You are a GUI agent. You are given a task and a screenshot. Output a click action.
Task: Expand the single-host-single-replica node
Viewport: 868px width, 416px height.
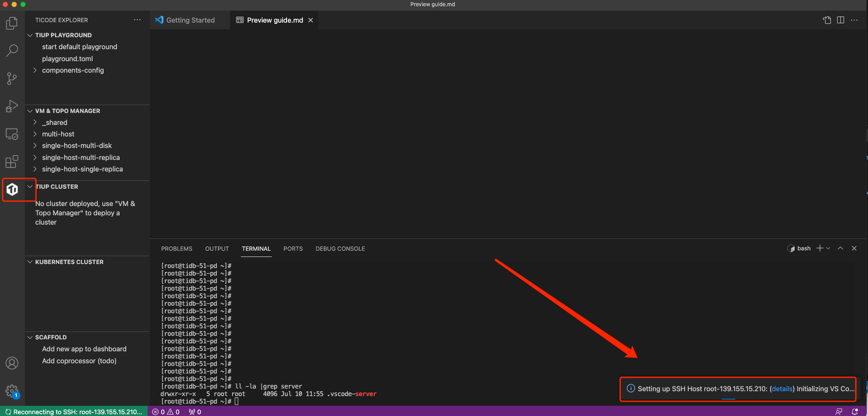point(35,169)
